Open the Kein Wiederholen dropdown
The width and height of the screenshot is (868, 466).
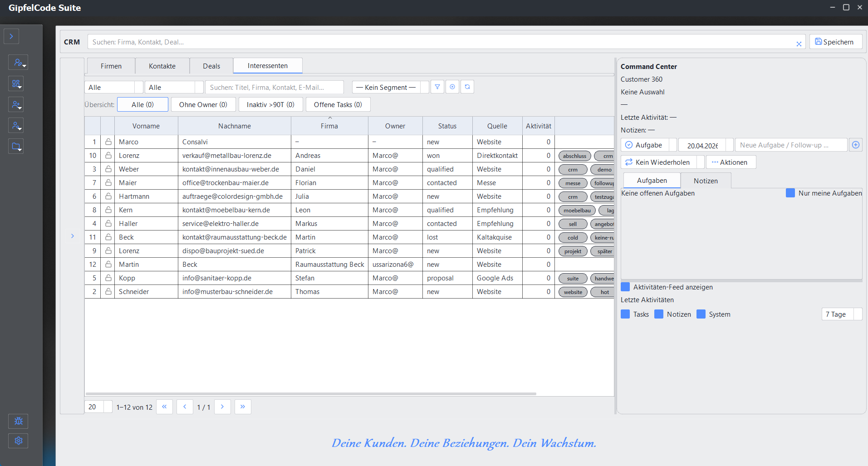pyautogui.click(x=662, y=162)
